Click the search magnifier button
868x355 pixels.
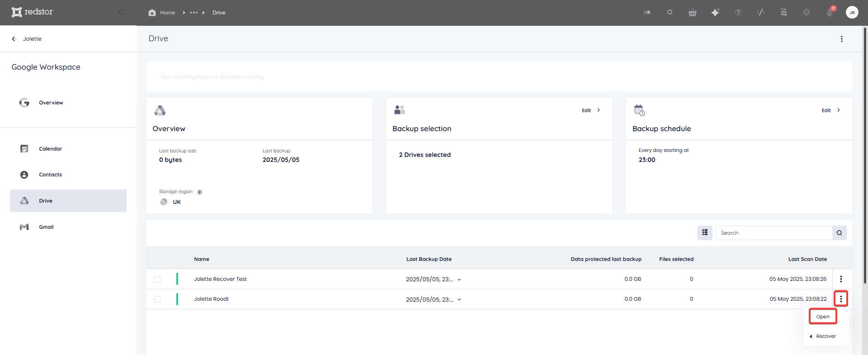point(840,233)
